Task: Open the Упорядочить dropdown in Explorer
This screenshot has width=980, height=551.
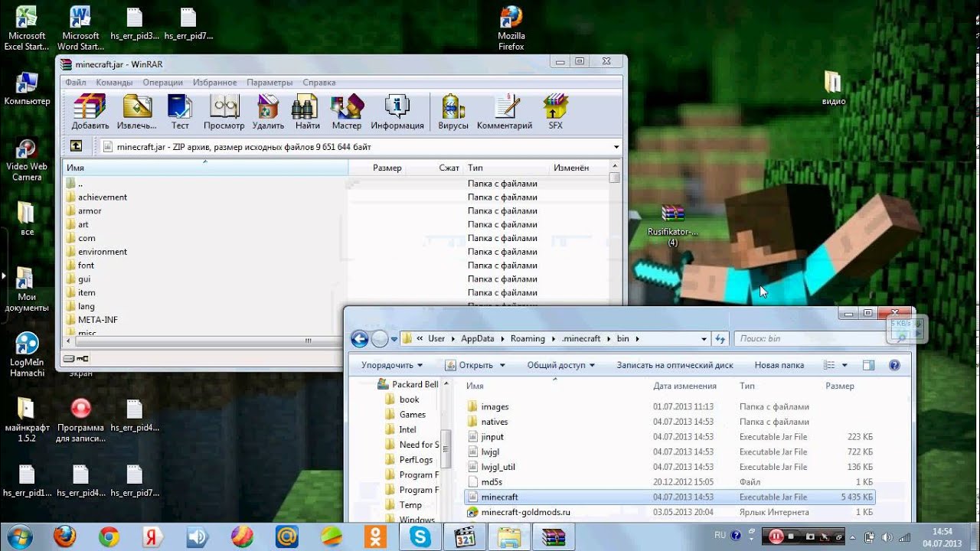Action: (x=392, y=365)
